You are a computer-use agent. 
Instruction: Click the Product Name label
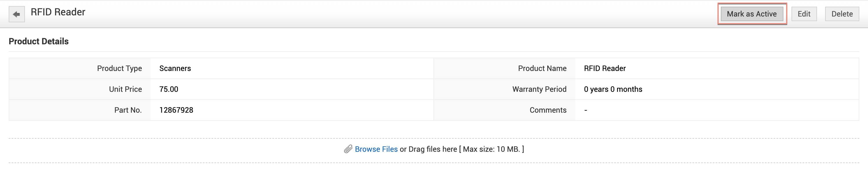(x=542, y=68)
